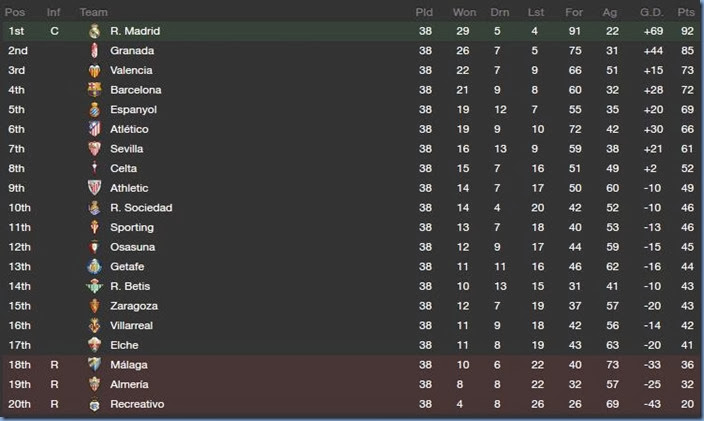Select the 19th place Almería row
The height and width of the screenshot is (421, 704).
coord(352,385)
